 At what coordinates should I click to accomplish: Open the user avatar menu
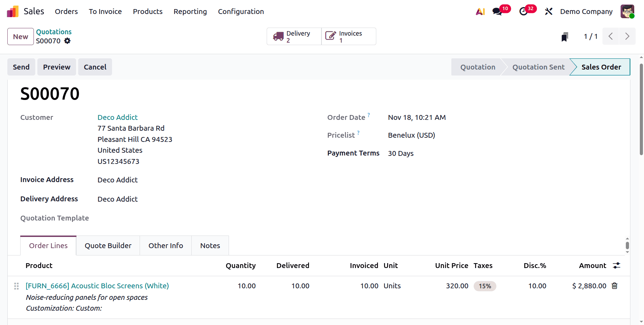tap(627, 11)
